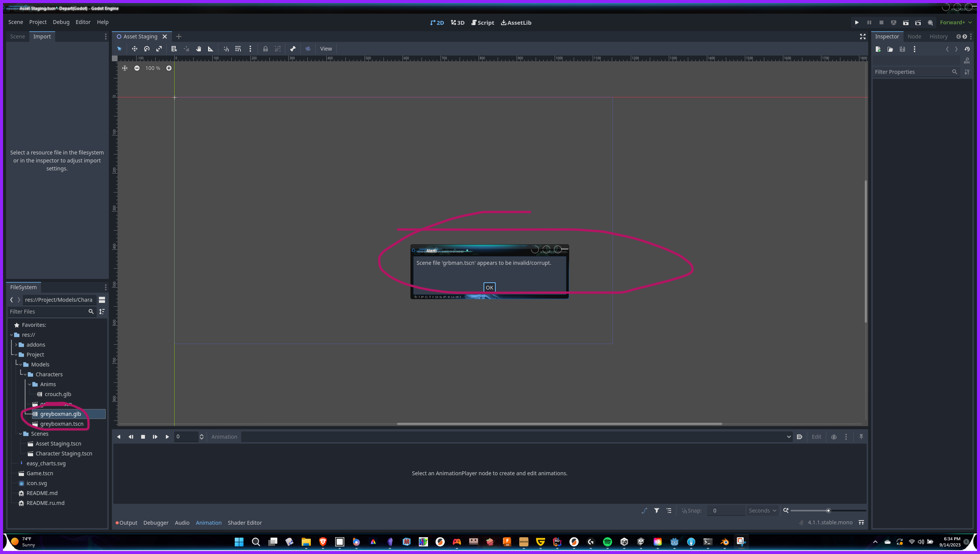Open the search documentation icon in Inspector

pyautogui.click(x=967, y=60)
